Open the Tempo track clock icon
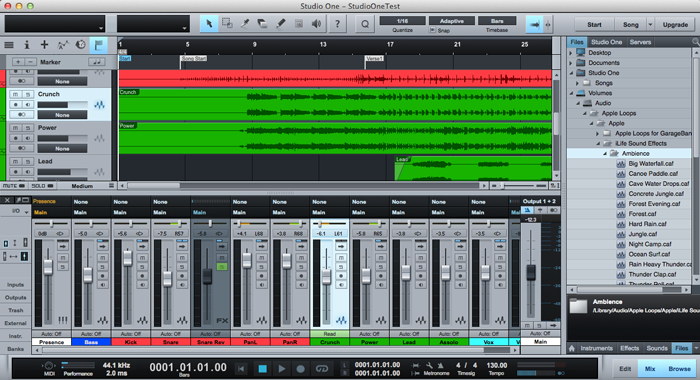This screenshot has height=380, width=700. pyautogui.click(x=80, y=45)
